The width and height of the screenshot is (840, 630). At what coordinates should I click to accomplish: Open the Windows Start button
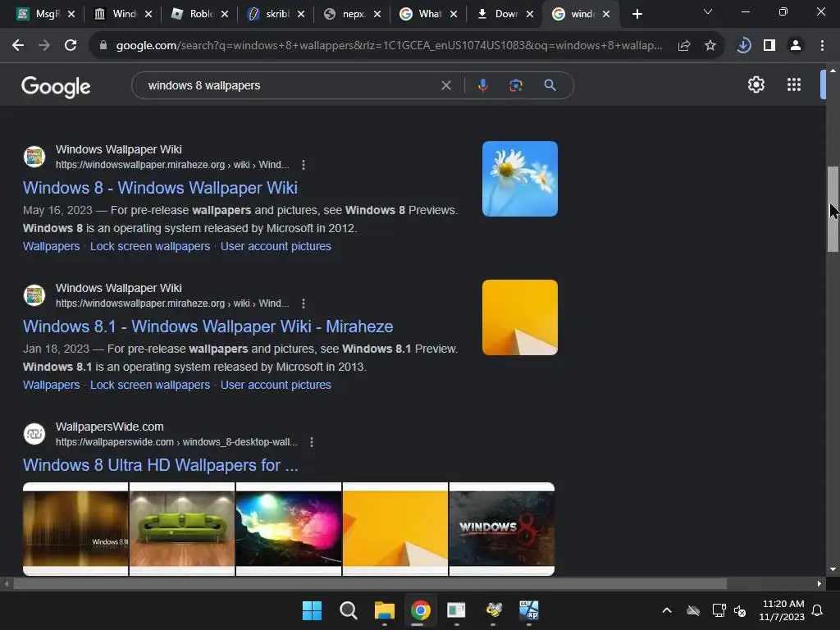click(312, 610)
